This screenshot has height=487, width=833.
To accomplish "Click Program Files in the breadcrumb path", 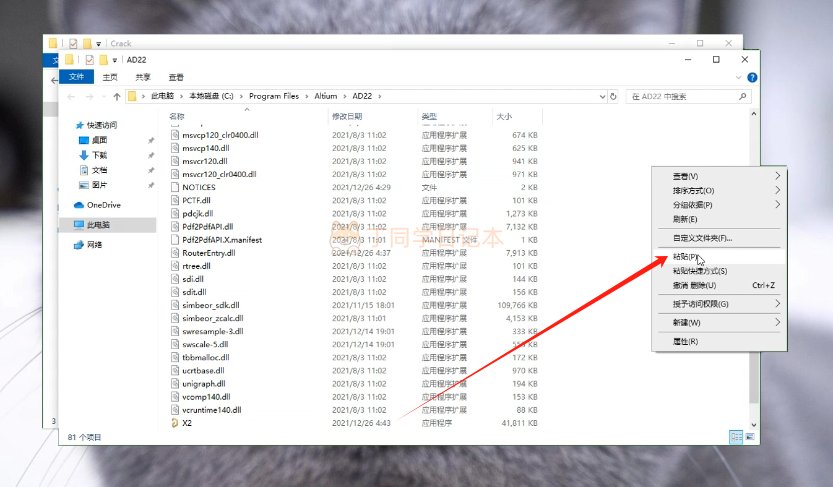I will [273, 97].
